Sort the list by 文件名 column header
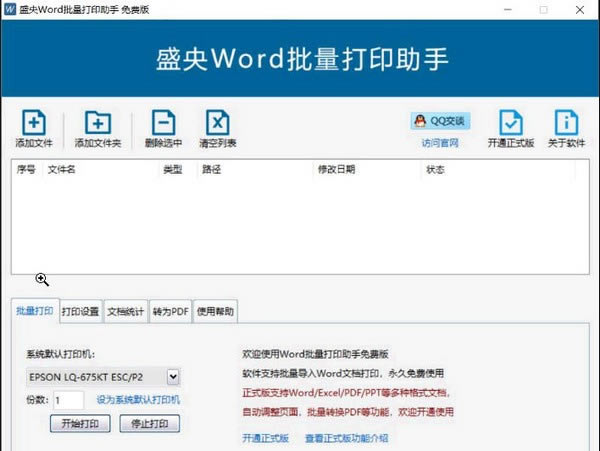600x451 pixels. point(62,169)
